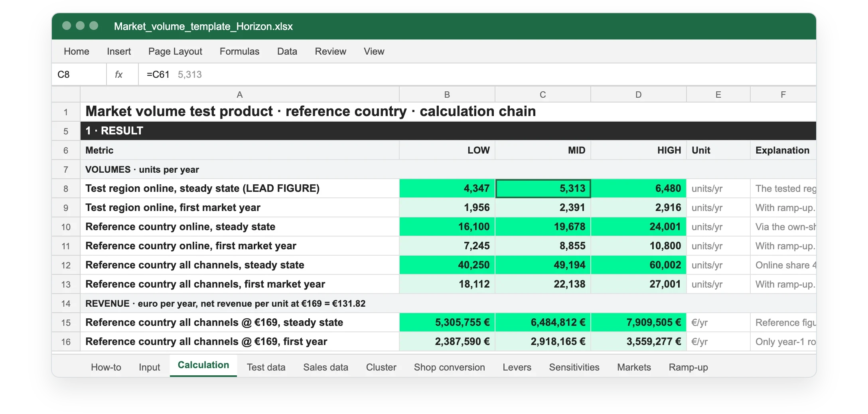This screenshot has height=414, width=868.
Task: Open the Ramp-up sheet tab
Action: coord(688,367)
